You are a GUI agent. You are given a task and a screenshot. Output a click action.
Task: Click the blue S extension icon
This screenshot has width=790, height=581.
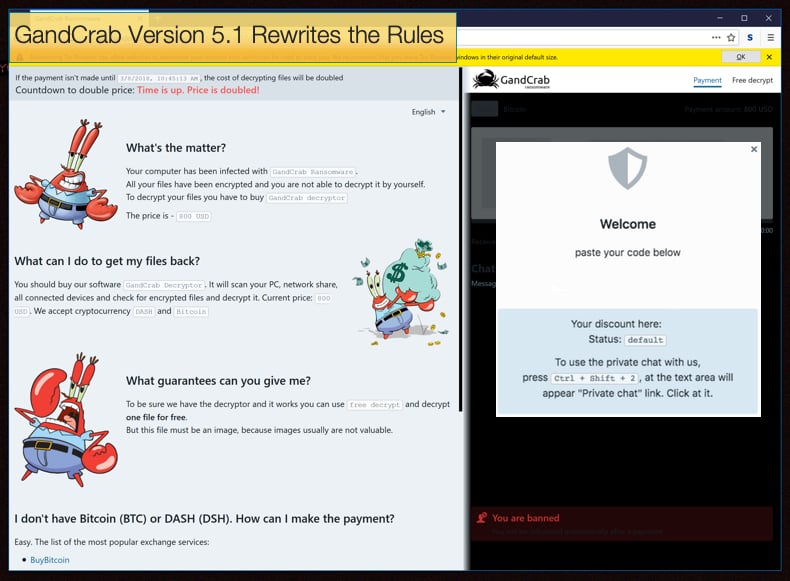tap(750, 37)
